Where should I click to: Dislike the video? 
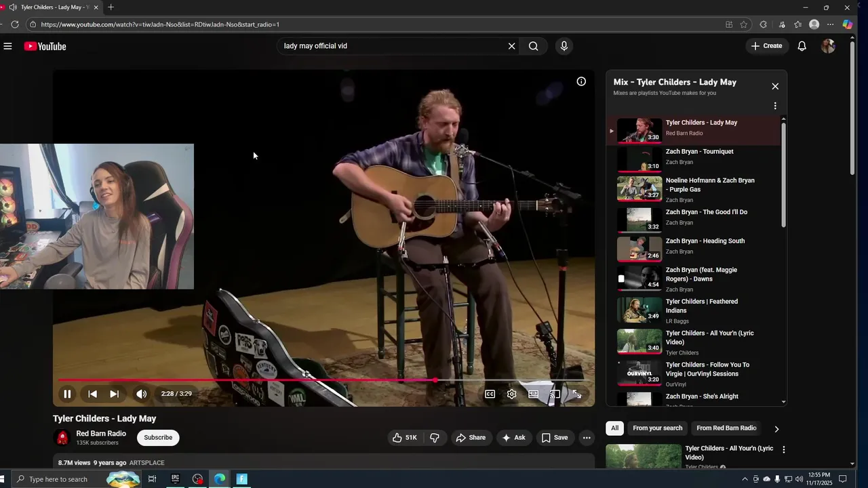tap(435, 438)
